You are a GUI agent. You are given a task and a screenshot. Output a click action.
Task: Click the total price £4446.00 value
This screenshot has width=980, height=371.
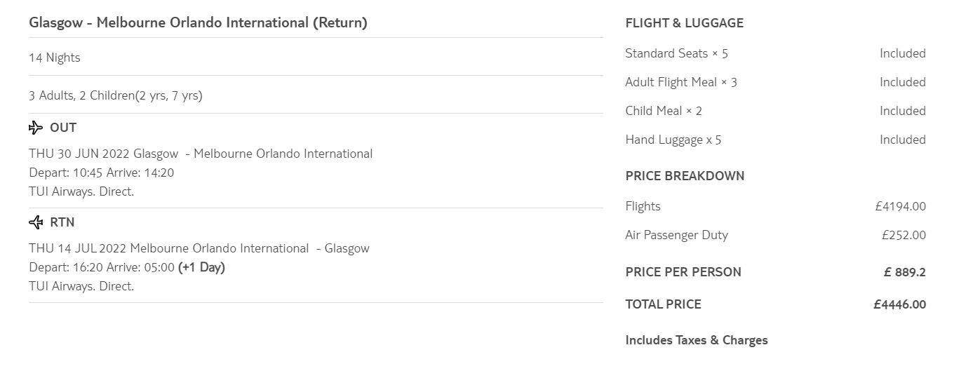[899, 304]
